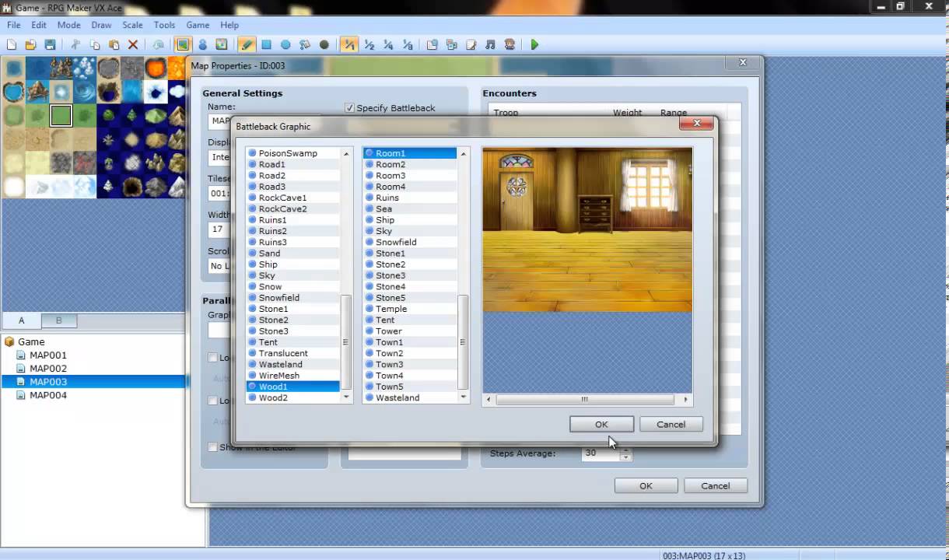Cancel the Battleback Graphic dialog
Viewport: 949px width, 560px height.
coord(671,424)
